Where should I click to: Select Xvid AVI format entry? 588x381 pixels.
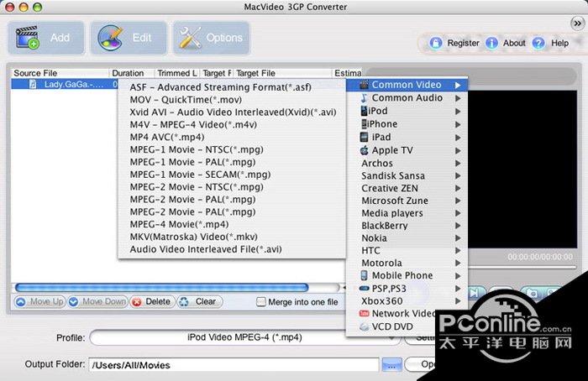(233, 112)
